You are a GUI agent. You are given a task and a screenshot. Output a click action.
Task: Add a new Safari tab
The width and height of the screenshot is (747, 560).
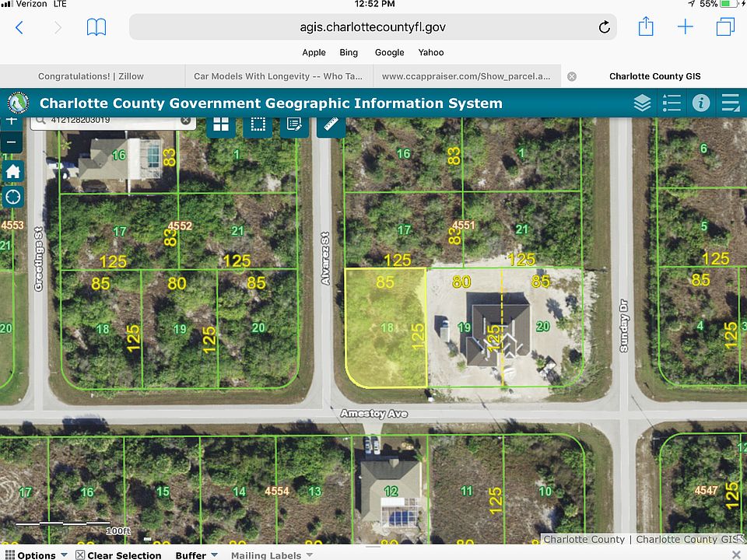(685, 26)
